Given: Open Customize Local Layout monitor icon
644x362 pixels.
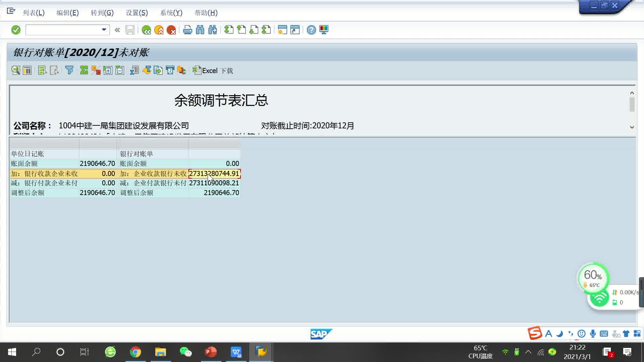Looking at the screenshot, I should tap(324, 30).
